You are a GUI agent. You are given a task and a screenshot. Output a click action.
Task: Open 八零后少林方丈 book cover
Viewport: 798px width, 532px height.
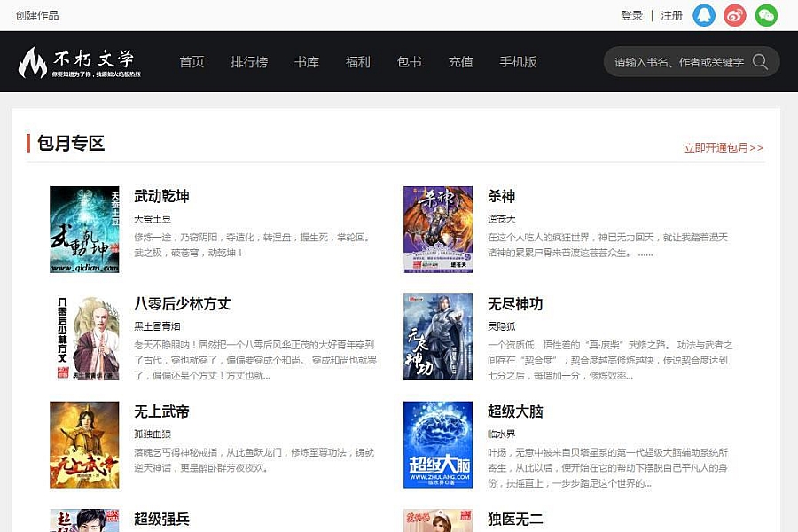84,337
